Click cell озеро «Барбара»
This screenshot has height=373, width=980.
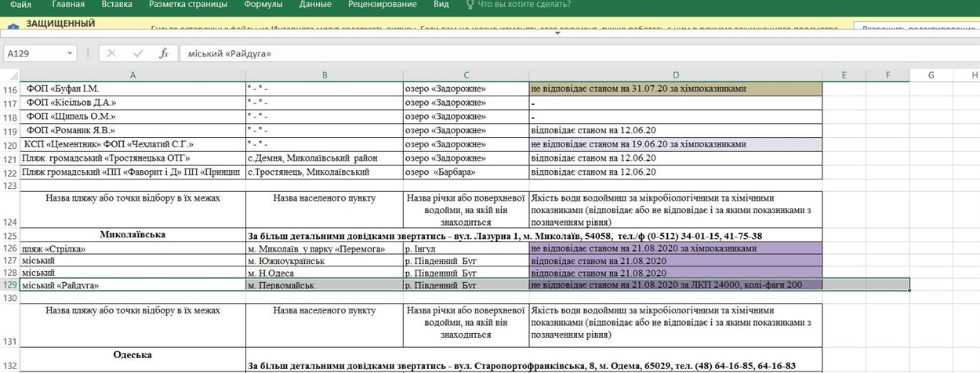click(466, 172)
